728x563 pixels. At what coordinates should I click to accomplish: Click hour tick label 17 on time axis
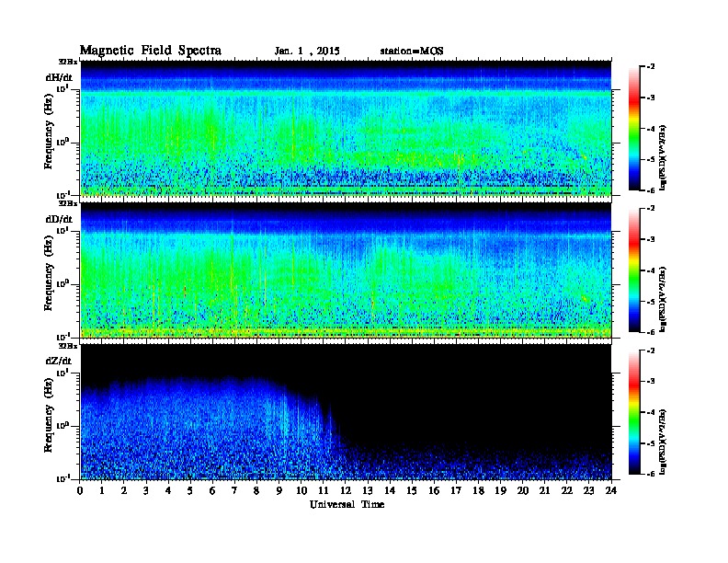(x=457, y=491)
